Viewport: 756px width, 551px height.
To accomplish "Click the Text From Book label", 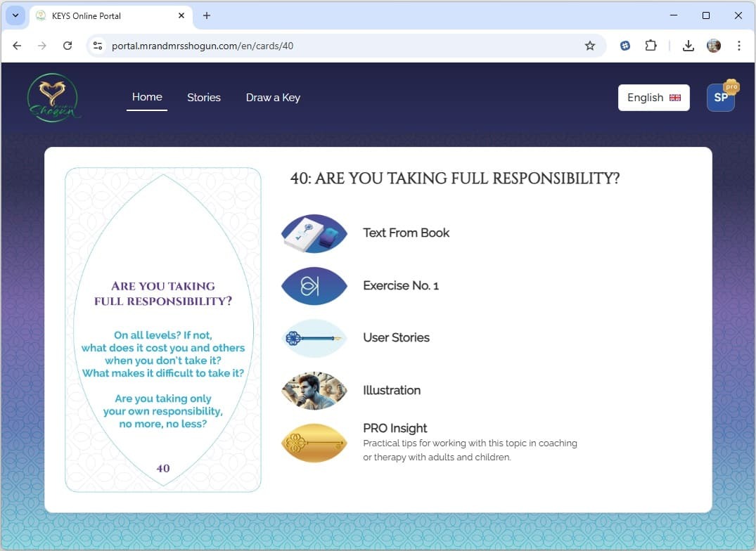I will point(406,233).
